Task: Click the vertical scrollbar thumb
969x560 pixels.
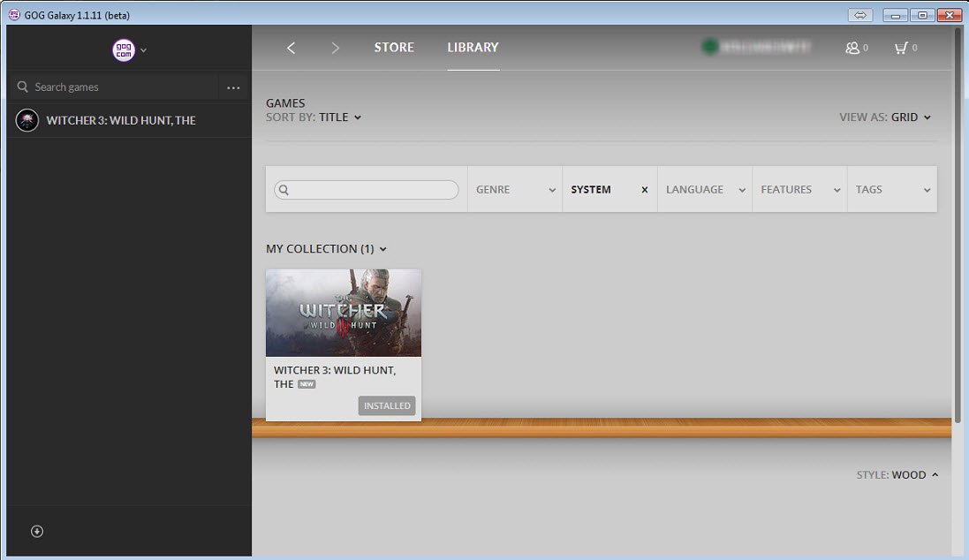Action: click(958, 225)
